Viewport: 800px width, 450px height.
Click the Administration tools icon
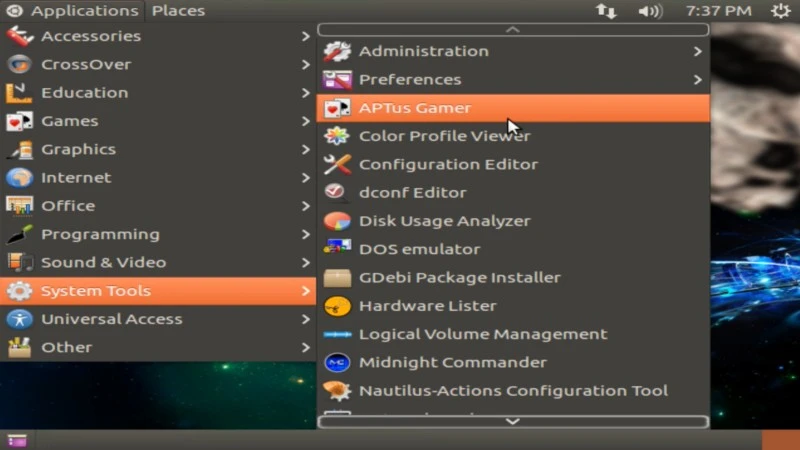click(337, 52)
